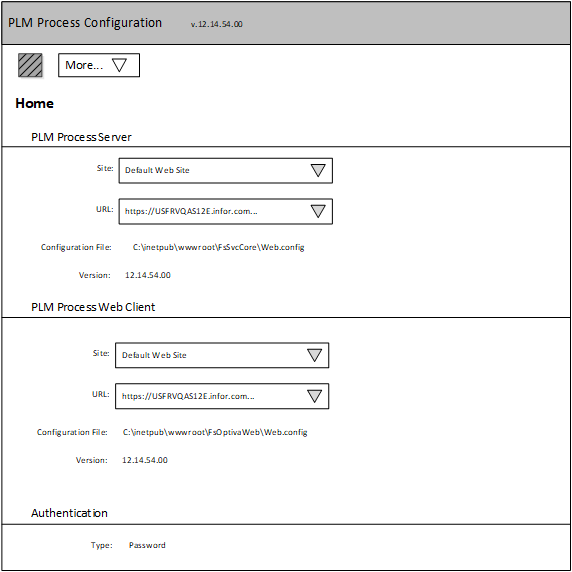Screen dimensions: 572x572
Task: Click the Password authentication type value
Action: pos(147,545)
